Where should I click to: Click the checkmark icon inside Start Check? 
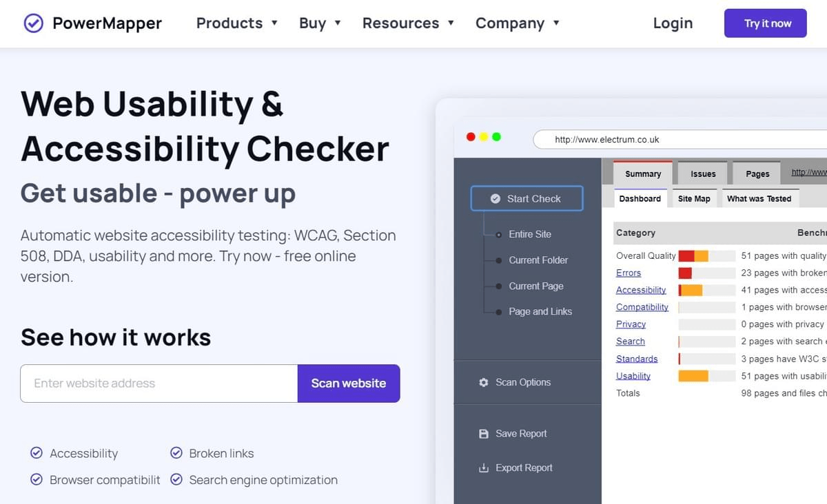[496, 198]
